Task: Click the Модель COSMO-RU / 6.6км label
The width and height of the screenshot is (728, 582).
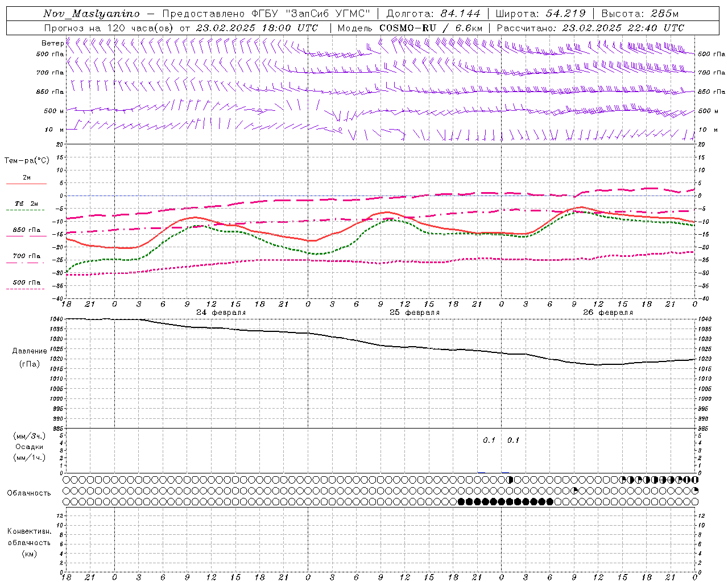Action: pos(410,28)
